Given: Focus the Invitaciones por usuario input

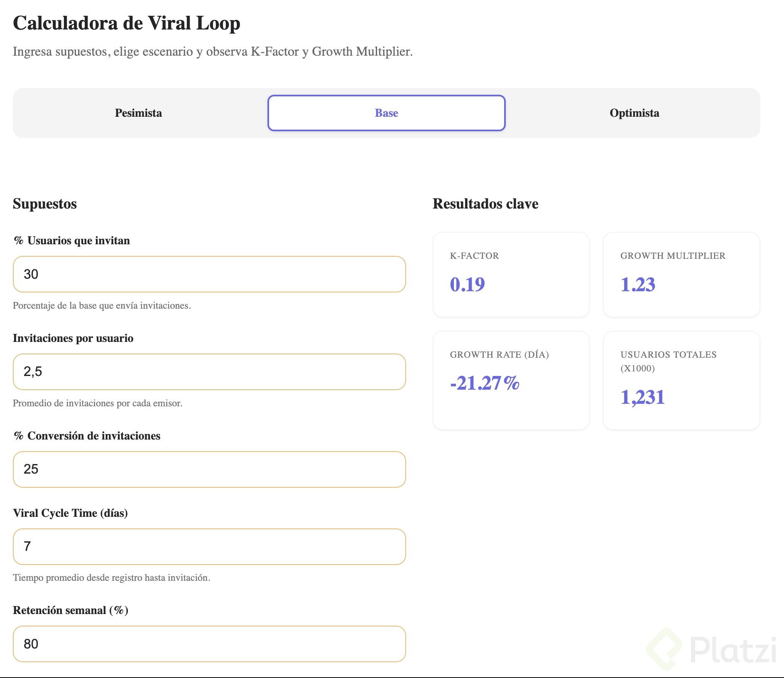Looking at the screenshot, I should (209, 372).
